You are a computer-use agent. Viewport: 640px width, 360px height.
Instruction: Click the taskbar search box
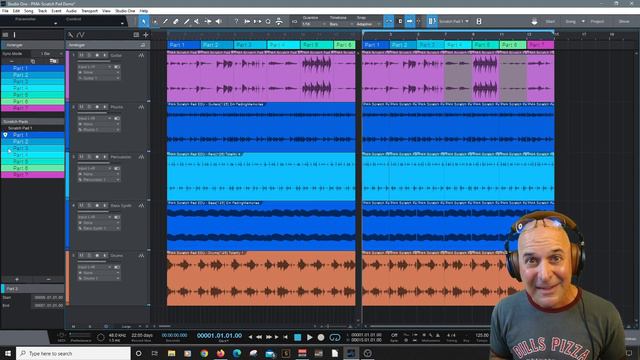(73, 353)
